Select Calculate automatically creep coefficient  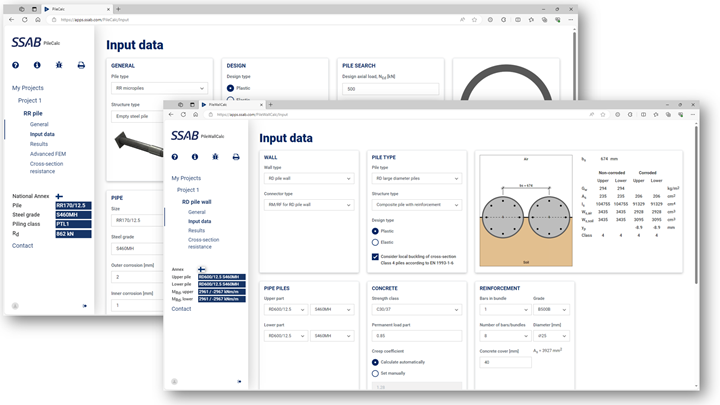click(375, 362)
